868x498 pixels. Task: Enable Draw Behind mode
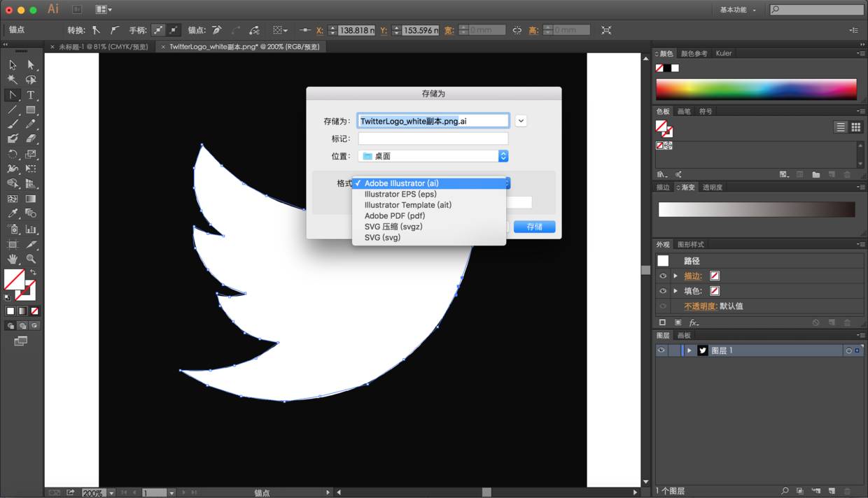coord(22,326)
